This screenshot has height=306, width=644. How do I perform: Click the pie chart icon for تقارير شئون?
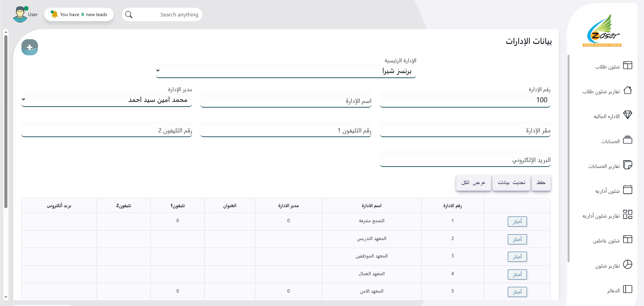click(x=628, y=264)
